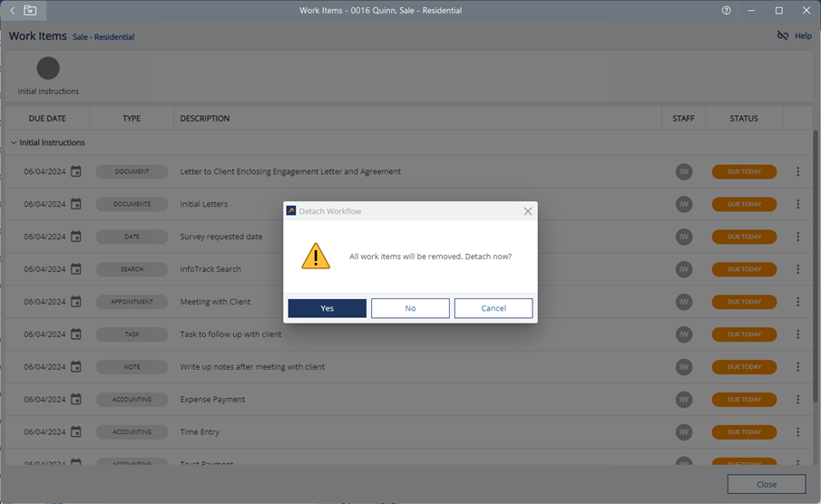The image size is (821, 504).
Task: Toggle the hidden-eye visibility icon near Help
Action: pos(783,36)
